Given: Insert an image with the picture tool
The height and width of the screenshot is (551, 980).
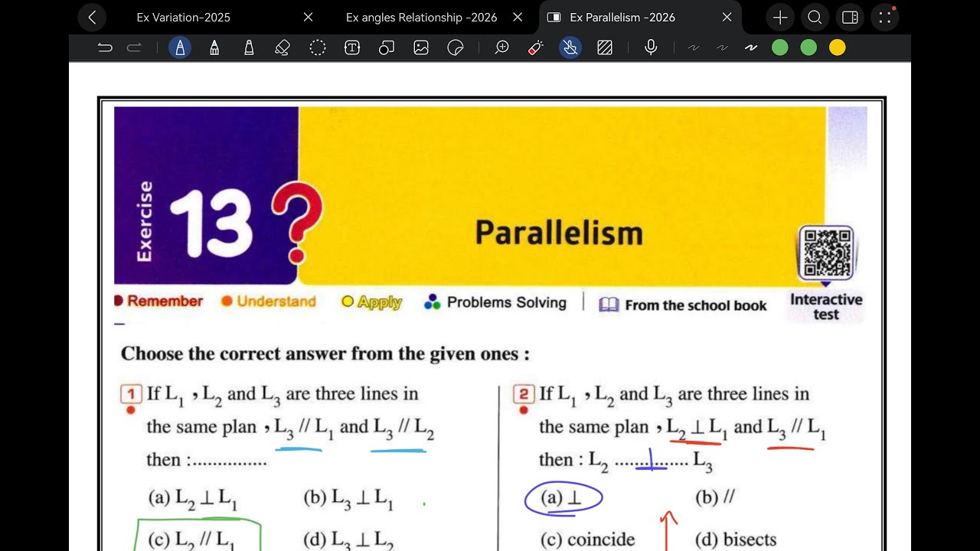Looking at the screenshot, I should pos(421,48).
